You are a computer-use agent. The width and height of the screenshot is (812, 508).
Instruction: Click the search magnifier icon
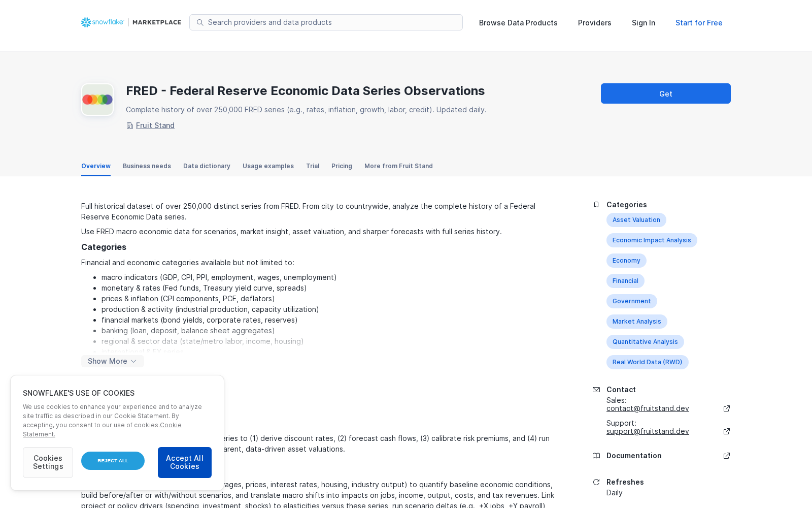(200, 22)
